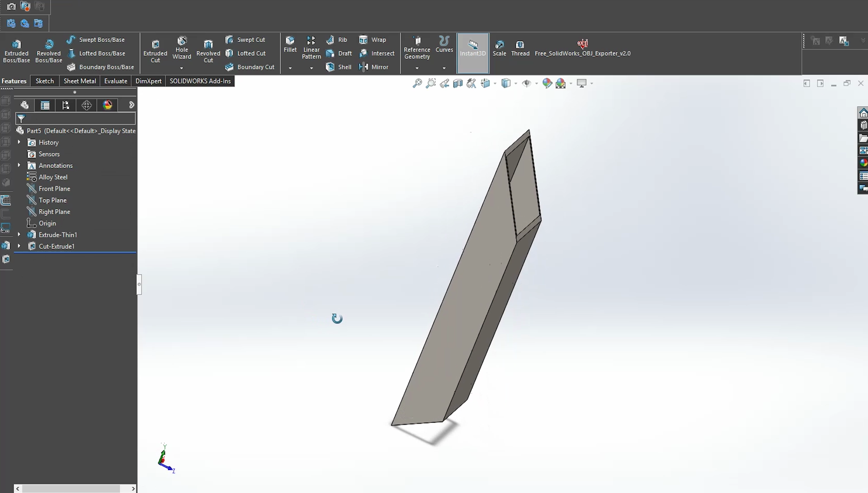868x493 pixels.
Task: Open the Curves dropdown arrow
Action: click(x=444, y=68)
